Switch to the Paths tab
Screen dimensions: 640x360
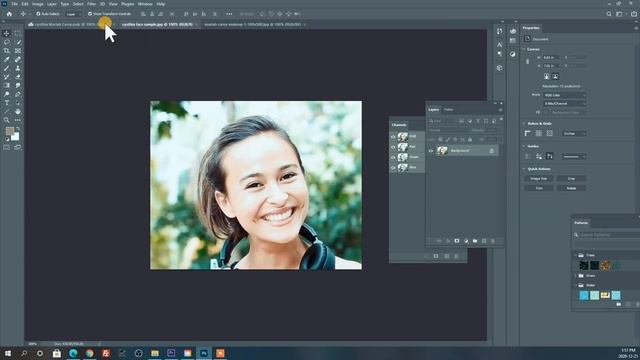449,109
